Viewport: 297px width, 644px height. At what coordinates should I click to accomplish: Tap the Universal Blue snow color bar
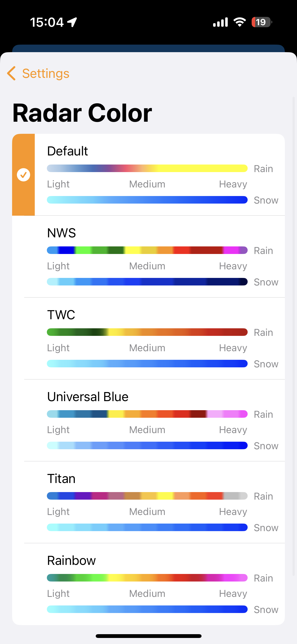(147, 445)
